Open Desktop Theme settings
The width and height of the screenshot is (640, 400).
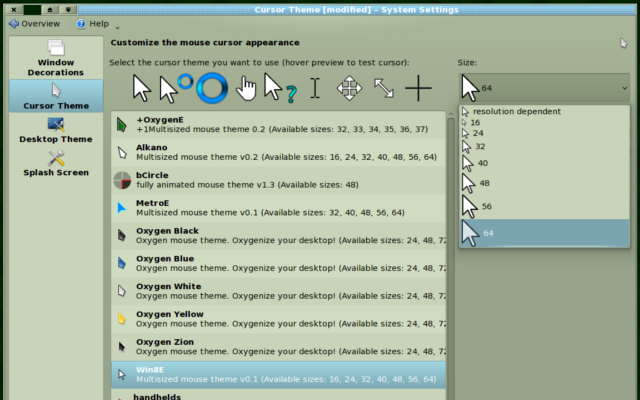[56, 130]
